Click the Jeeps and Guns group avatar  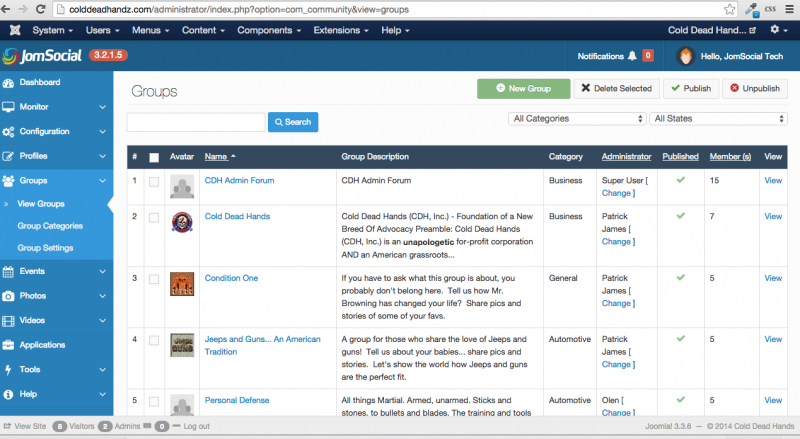(x=182, y=345)
